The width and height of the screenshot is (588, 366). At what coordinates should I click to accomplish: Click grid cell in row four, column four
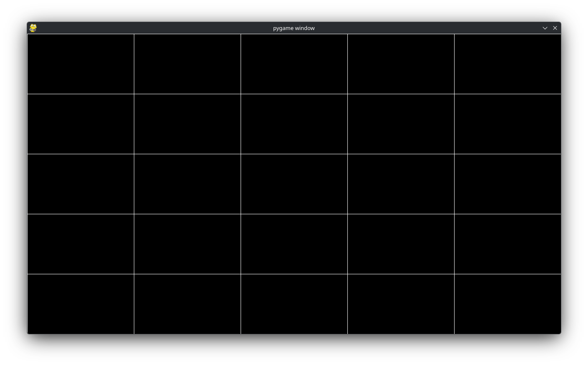point(401,244)
